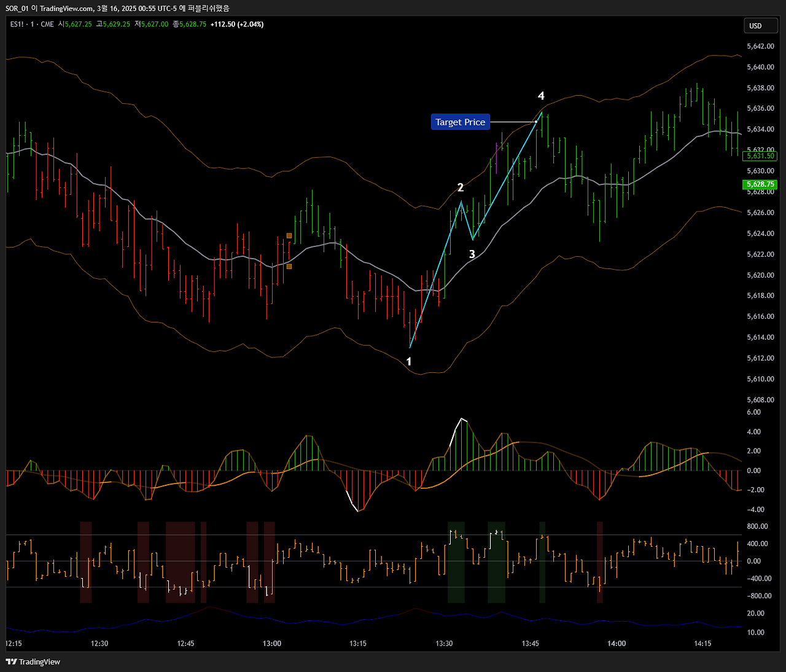This screenshot has height=672, width=786.
Task: Click the close value 5,628.75 in the legend
Action: coord(193,25)
